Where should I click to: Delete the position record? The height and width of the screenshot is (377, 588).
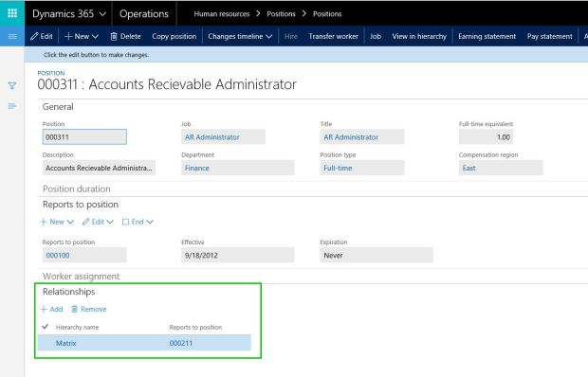tap(125, 36)
